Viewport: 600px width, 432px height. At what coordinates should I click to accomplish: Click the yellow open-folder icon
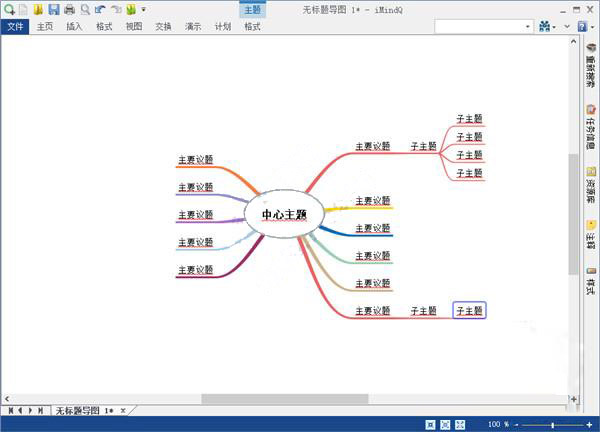38,9
